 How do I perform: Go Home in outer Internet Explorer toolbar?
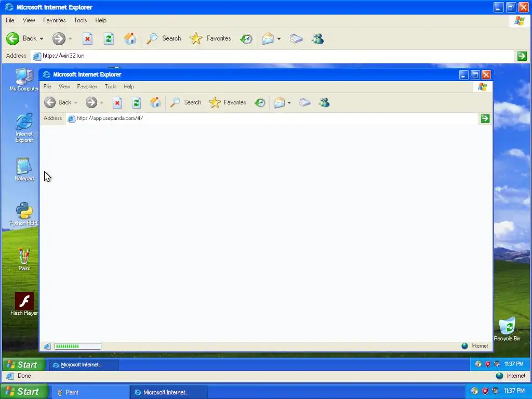(x=130, y=38)
